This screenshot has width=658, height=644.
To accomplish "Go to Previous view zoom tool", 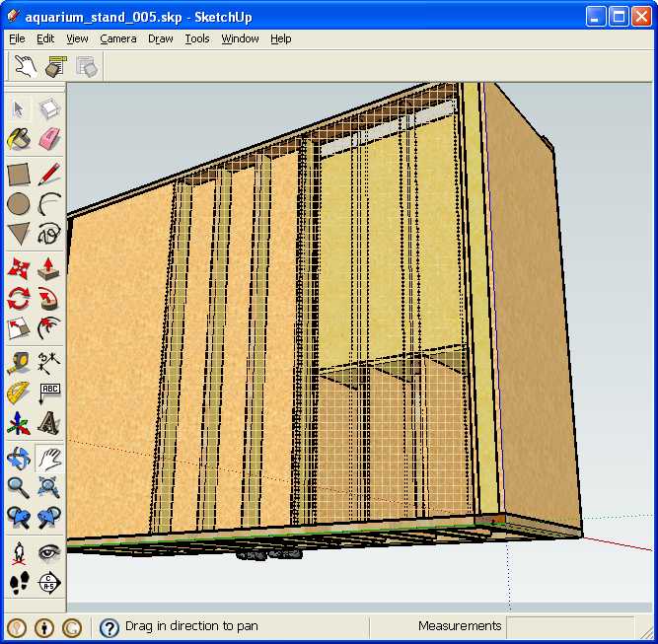I will [19, 517].
